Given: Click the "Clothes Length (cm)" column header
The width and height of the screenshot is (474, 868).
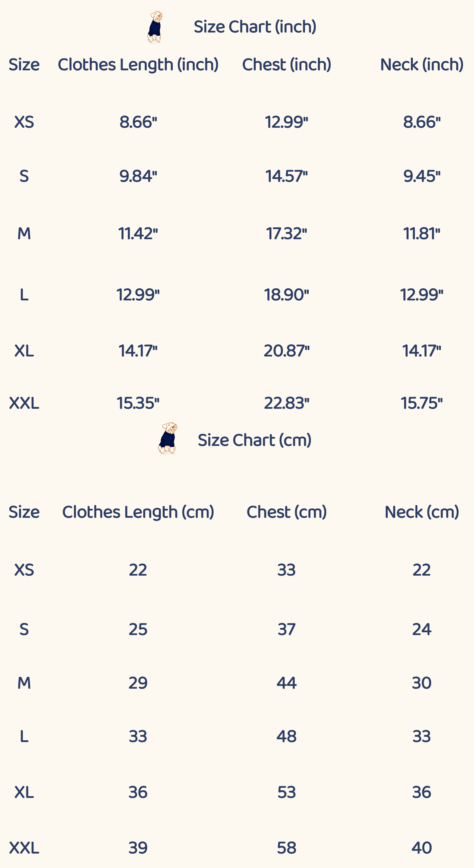Looking at the screenshot, I should pos(138,512).
